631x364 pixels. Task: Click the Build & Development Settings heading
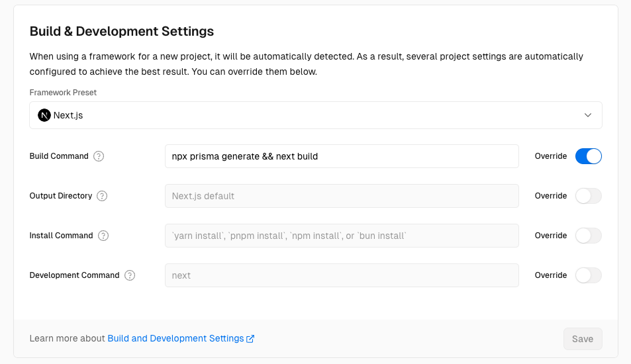click(x=122, y=31)
